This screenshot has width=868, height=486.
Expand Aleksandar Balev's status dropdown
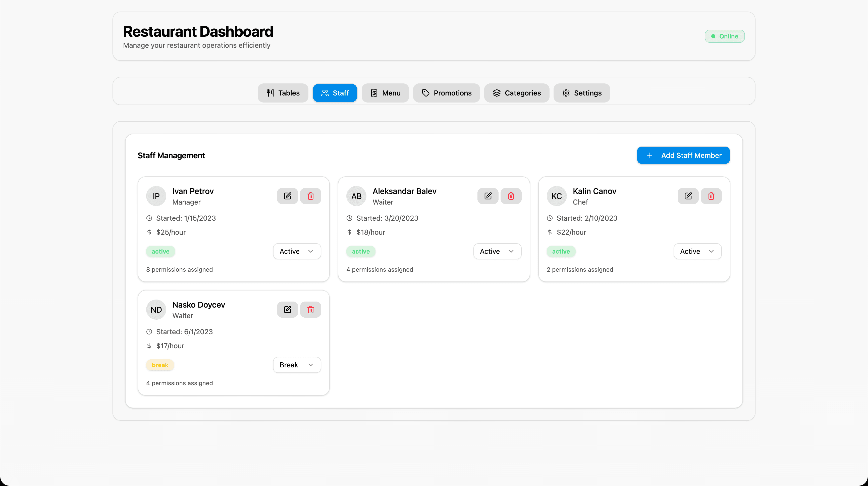coord(497,252)
